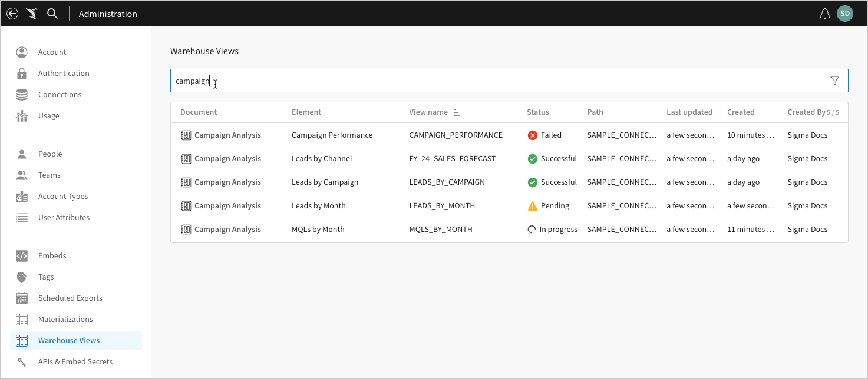This screenshot has width=868, height=379.
Task: Sort by Last updated column header
Action: coord(689,112)
